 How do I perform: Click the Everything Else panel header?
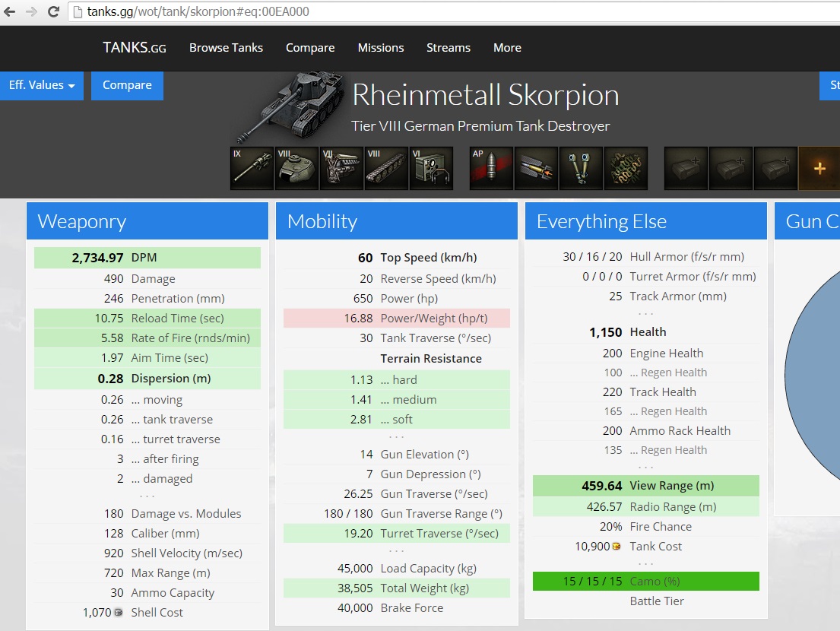tap(646, 221)
